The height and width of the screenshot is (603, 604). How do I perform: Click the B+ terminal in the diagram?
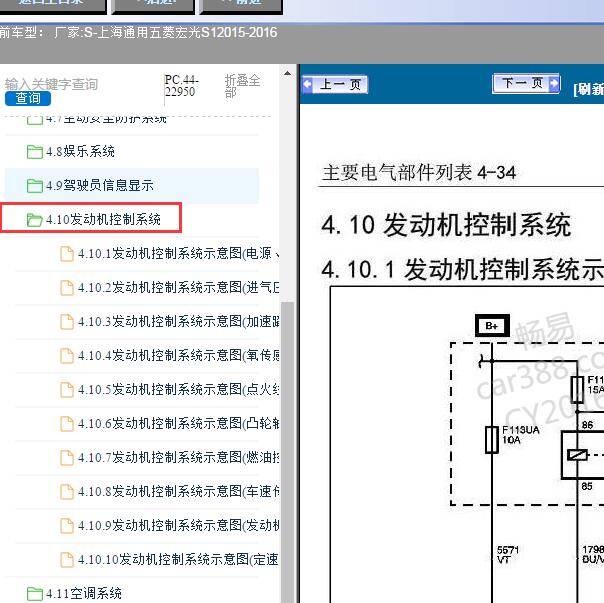[x=492, y=326]
